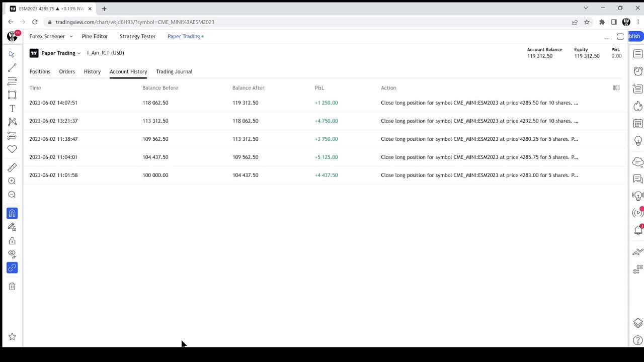Open the Strategy Tester tab
The height and width of the screenshot is (362, 644).
137,36
